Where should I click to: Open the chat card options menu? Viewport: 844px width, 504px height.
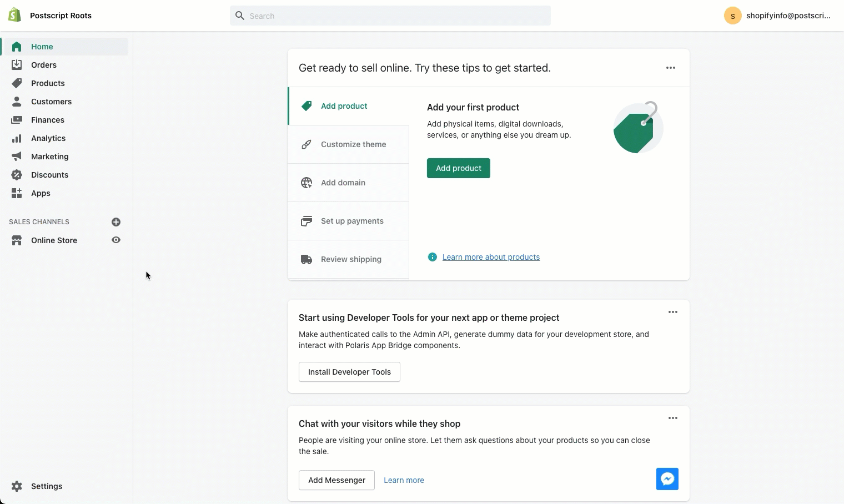click(673, 418)
